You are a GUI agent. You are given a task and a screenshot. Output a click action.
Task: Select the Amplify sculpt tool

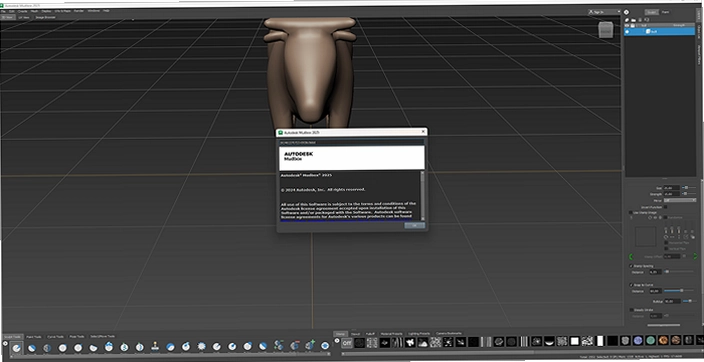[263, 346]
